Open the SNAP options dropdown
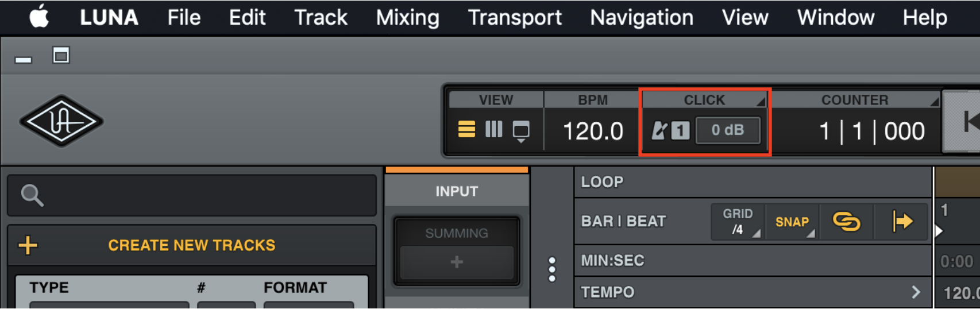Image resolution: width=980 pixels, height=309 pixels. pos(792,221)
